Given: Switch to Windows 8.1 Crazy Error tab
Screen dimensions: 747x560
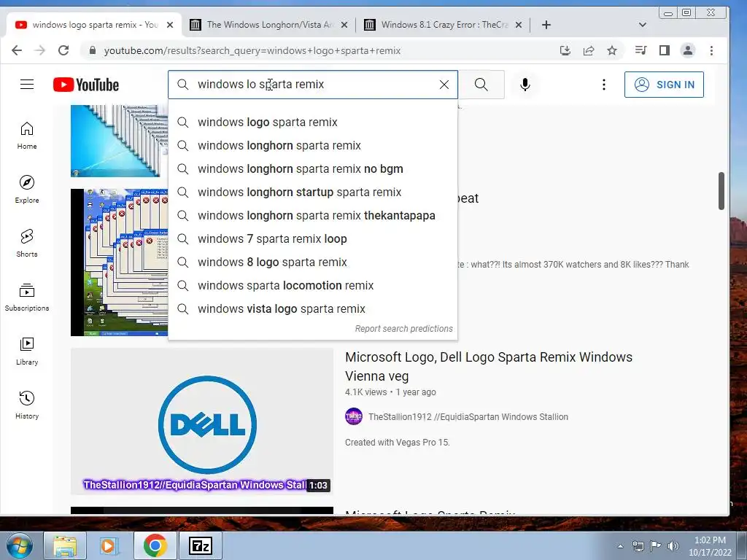Looking at the screenshot, I should pos(444,25).
